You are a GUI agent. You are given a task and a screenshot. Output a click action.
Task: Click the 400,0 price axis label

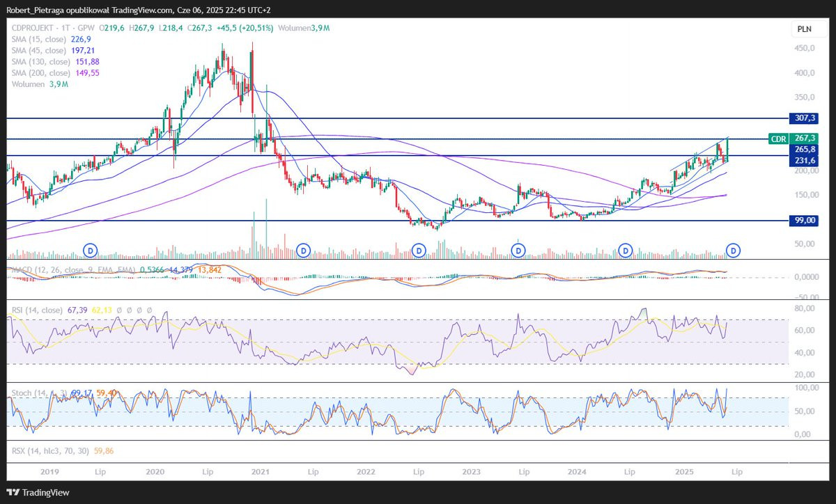tap(806, 72)
